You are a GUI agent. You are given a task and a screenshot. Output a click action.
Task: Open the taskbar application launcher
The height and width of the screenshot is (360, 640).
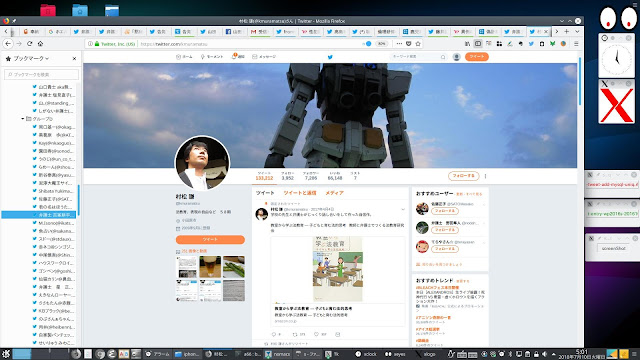coord(6,354)
